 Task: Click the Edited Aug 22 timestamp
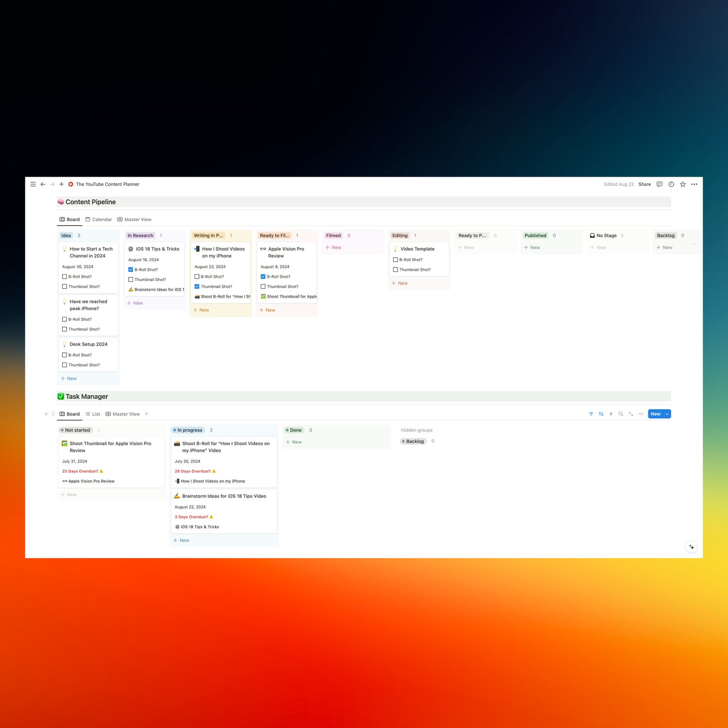pyautogui.click(x=619, y=184)
